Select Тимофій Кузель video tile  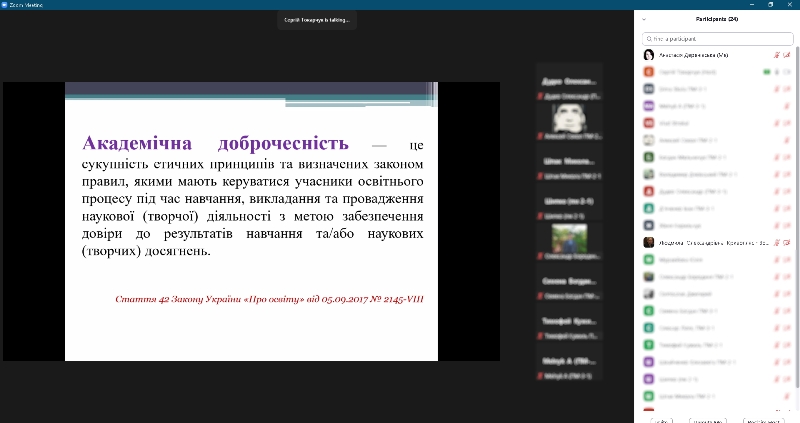[569, 321]
